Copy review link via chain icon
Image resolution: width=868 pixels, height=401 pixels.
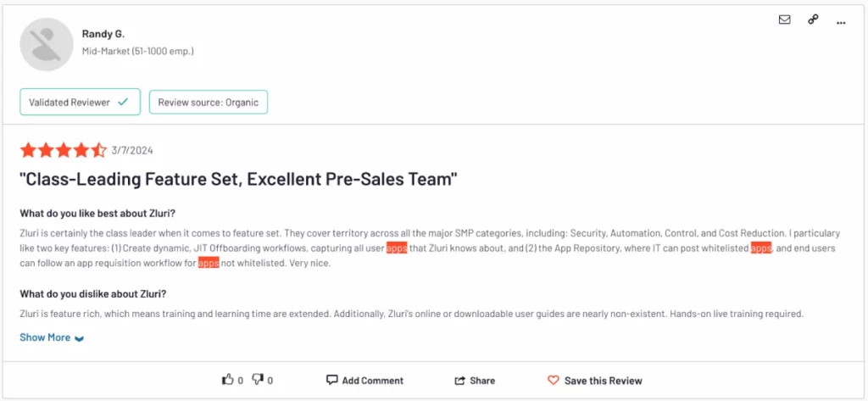click(813, 20)
